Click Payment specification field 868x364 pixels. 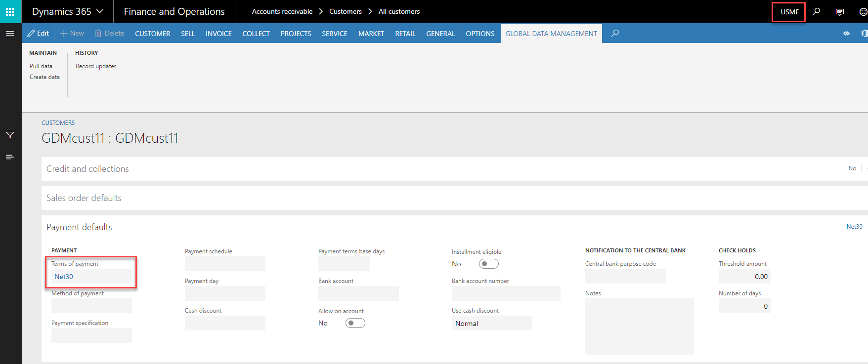(x=91, y=335)
